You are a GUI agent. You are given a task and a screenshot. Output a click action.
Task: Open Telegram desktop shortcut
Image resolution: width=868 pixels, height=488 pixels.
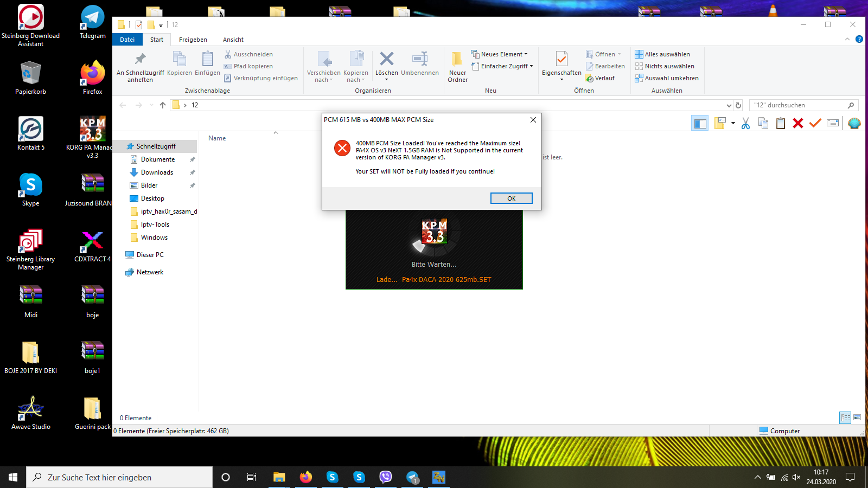tap(93, 22)
